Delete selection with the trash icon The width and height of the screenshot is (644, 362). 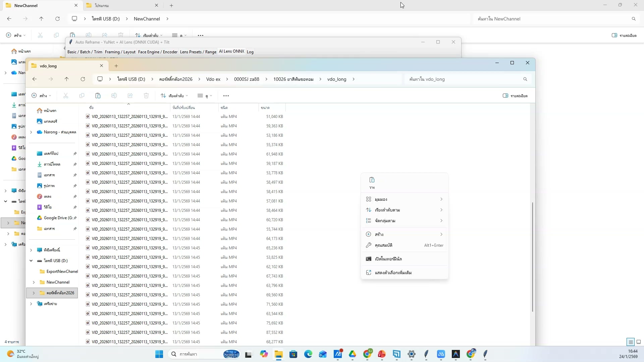(146, 96)
